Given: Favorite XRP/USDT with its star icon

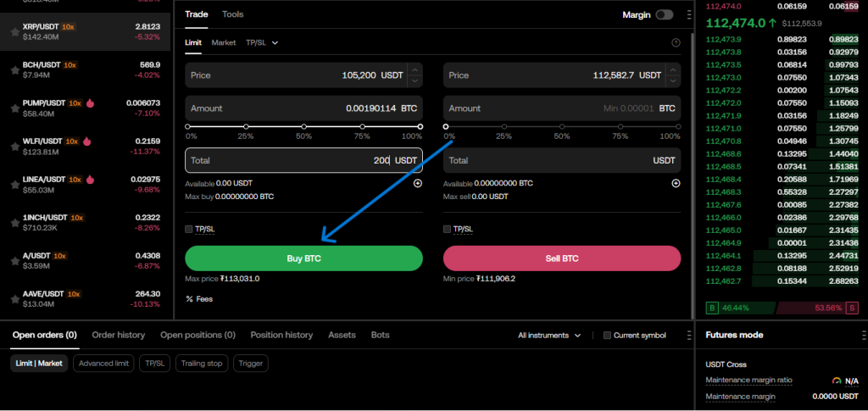Looking at the screenshot, I should tap(14, 31).
